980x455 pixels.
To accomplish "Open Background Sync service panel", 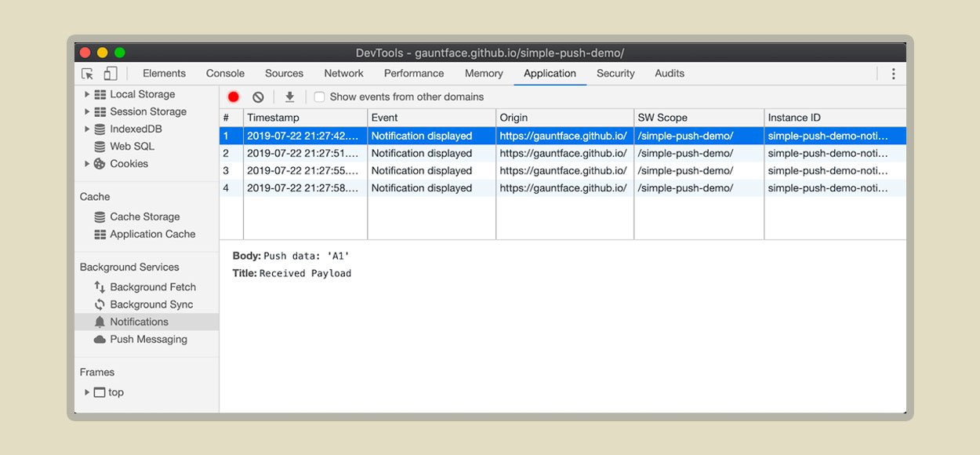I will 151,304.
